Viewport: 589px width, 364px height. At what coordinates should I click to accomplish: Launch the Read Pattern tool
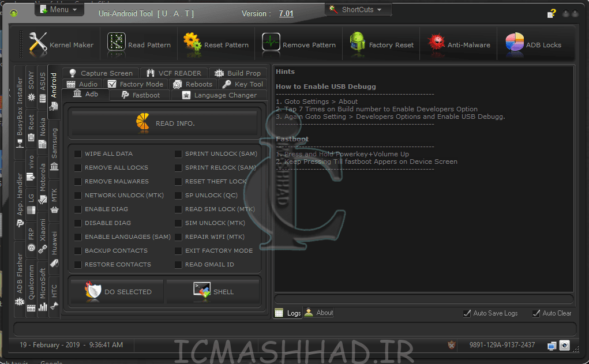pos(139,44)
